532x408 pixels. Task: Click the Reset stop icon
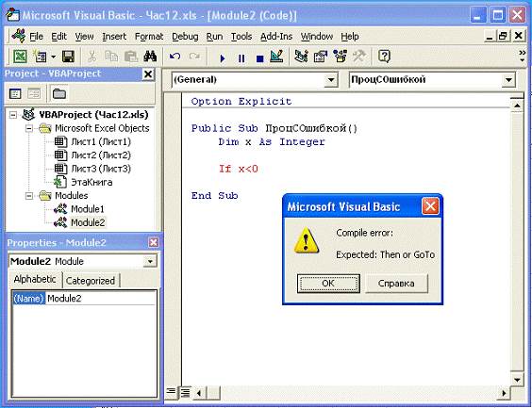[x=260, y=58]
